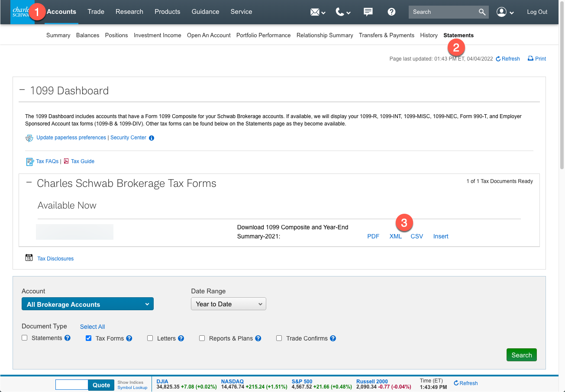Refresh the page last updated timestamp
This screenshot has width=565, height=392.
click(x=508, y=59)
